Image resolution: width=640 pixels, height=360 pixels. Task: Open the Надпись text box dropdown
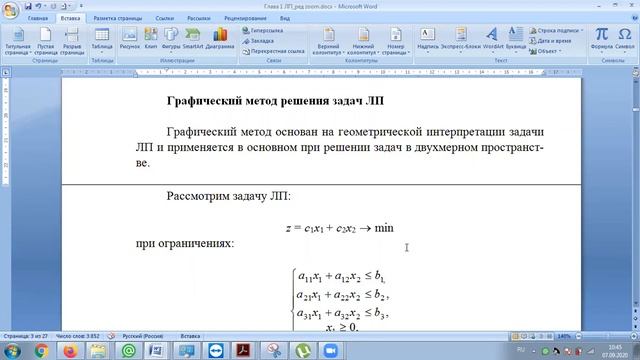click(x=428, y=41)
